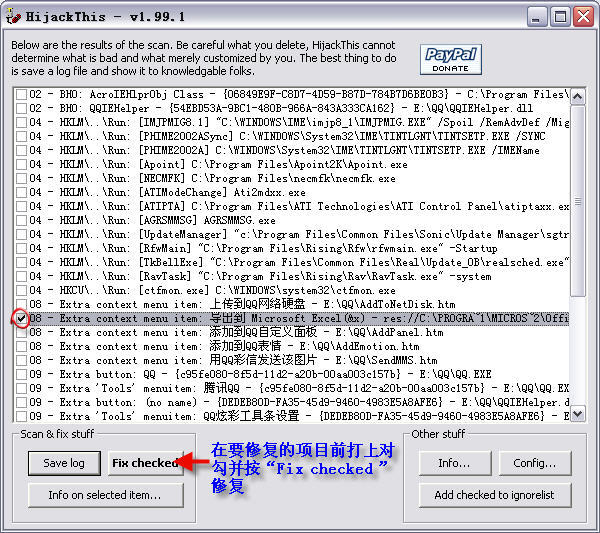Check the RfwMain Rising firewall entry
Viewport: 600px width, 533px height.
pyautogui.click(x=21, y=248)
